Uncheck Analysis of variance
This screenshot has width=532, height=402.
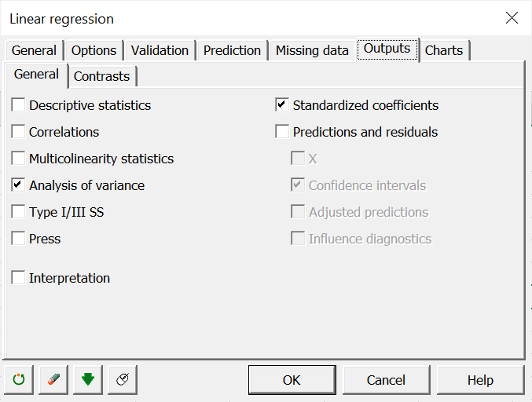(18, 185)
